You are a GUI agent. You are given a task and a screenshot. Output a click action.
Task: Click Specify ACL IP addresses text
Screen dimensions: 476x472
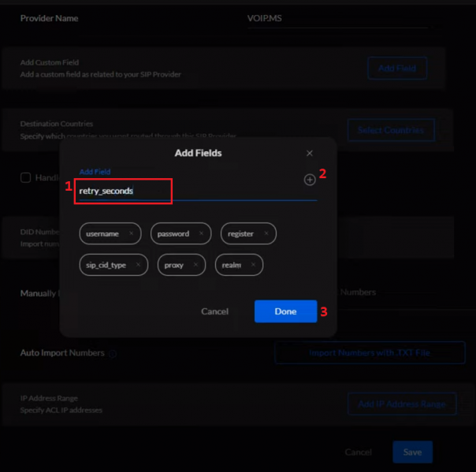click(61, 410)
